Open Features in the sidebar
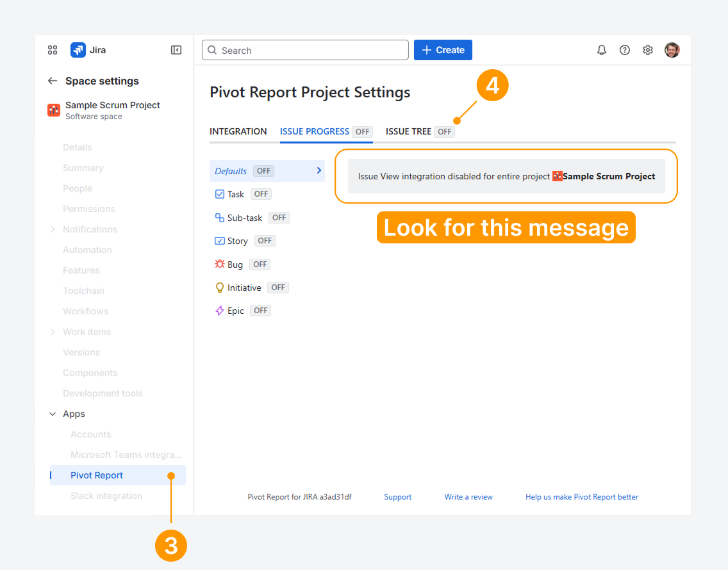Image resolution: width=728 pixels, height=570 pixels. coord(81,270)
